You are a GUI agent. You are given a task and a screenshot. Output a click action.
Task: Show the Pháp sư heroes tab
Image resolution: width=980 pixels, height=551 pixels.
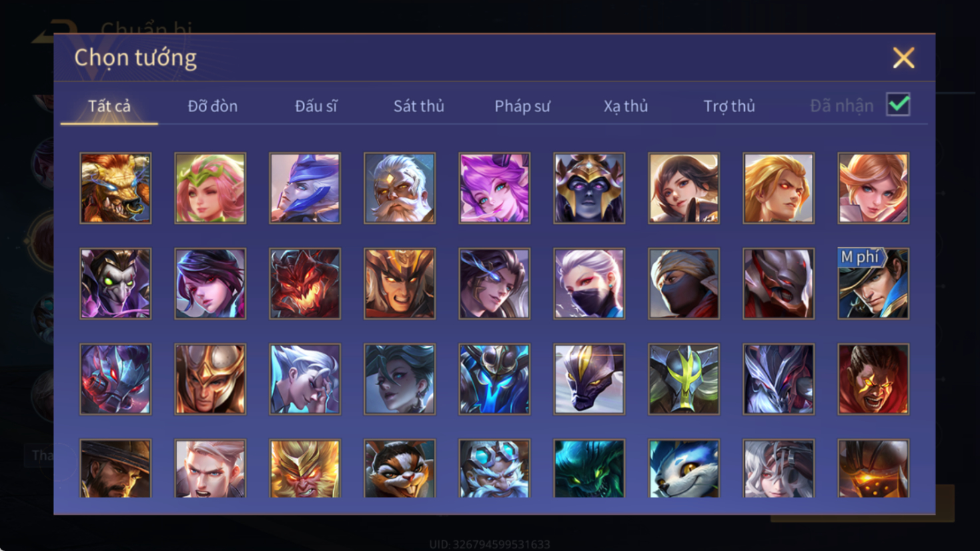pyautogui.click(x=522, y=106)
